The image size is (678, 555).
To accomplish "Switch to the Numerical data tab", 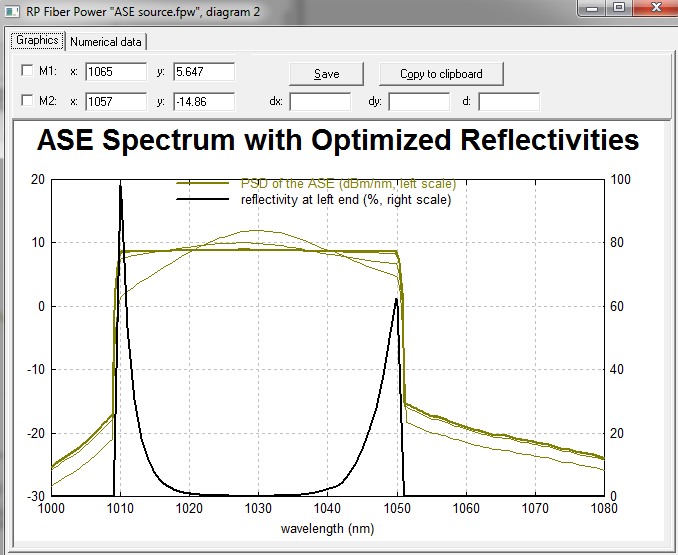I will [108, 41].
